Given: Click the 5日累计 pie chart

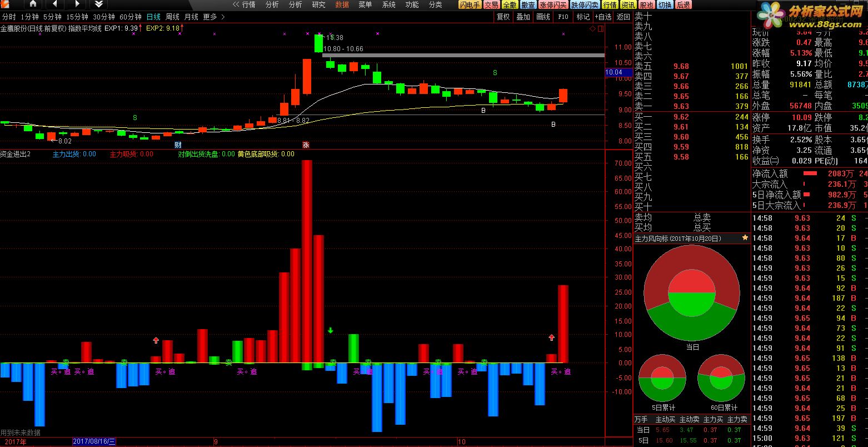Looking at the screenshot, I should pyautogui.click(x=662, y=378).
